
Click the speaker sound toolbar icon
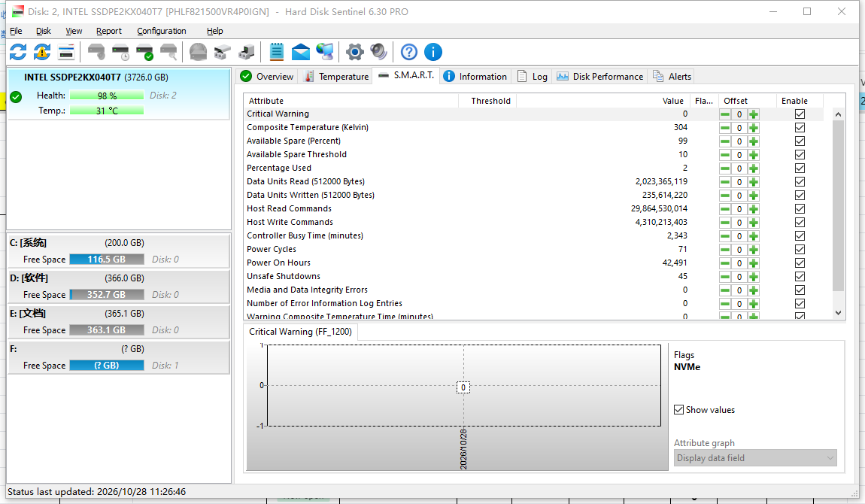[378, 53]
